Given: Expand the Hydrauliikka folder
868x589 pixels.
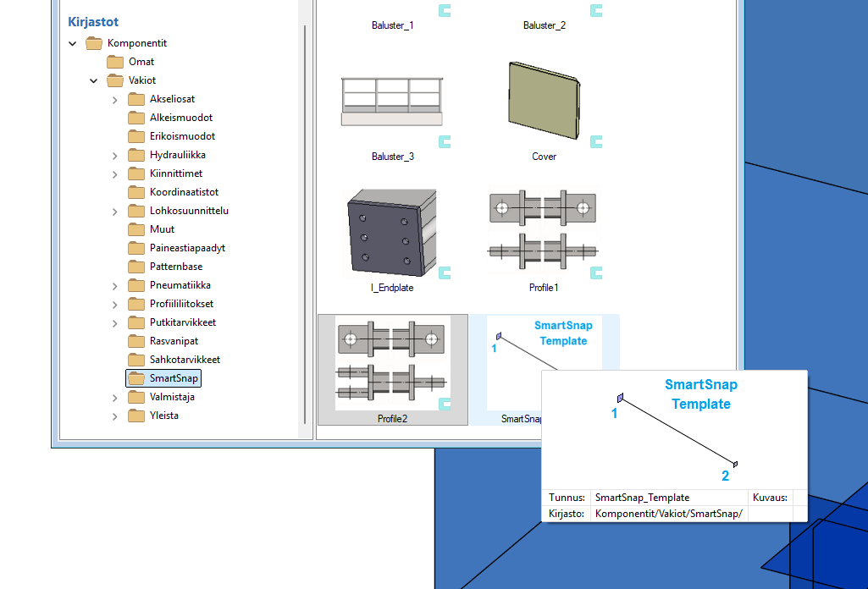Looking at the screenshot, I should [115, 155].
